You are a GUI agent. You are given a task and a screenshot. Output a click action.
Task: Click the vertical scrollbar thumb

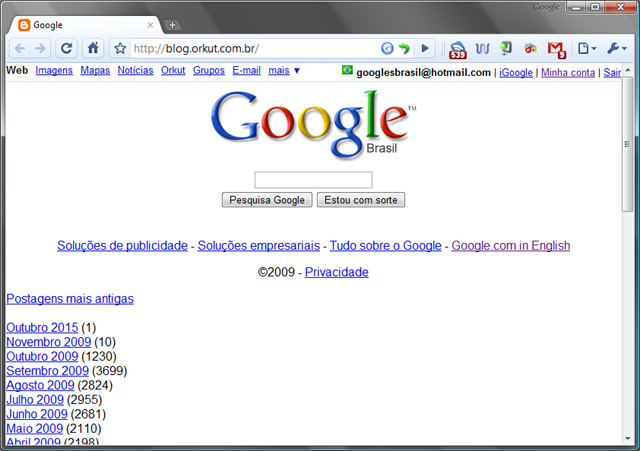point(627,144)
